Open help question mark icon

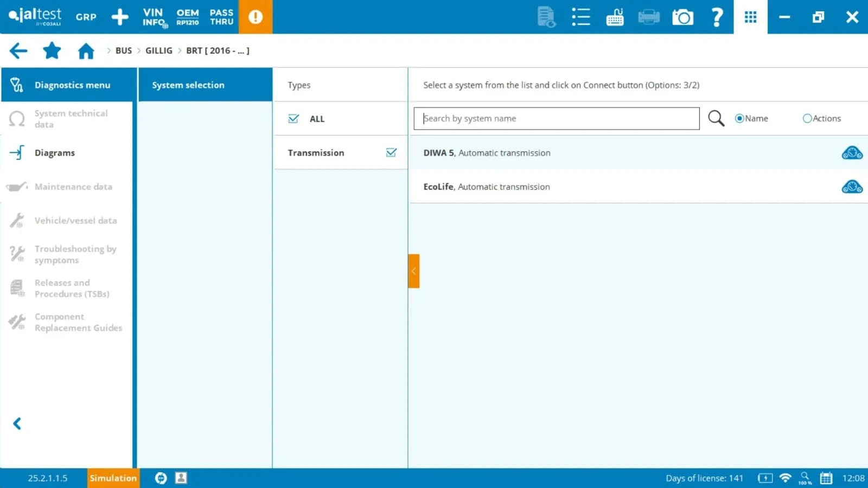[x=717, y=17]
